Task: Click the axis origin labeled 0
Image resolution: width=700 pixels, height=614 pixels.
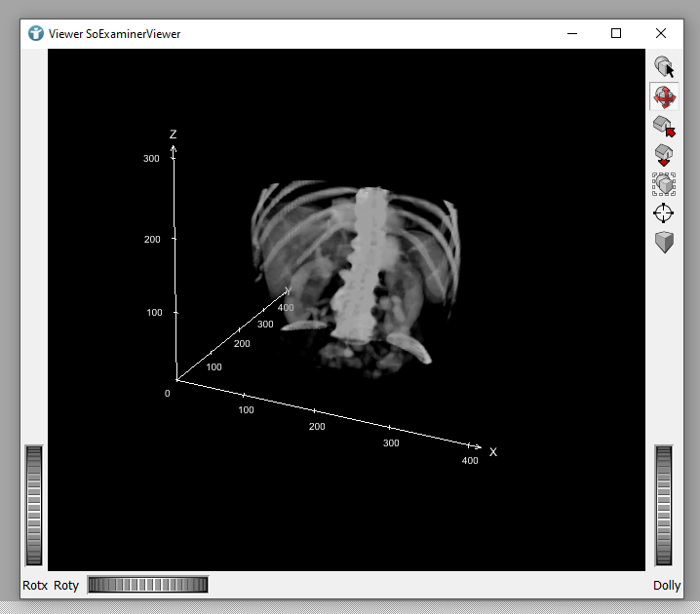Action: tap(167, 394)
